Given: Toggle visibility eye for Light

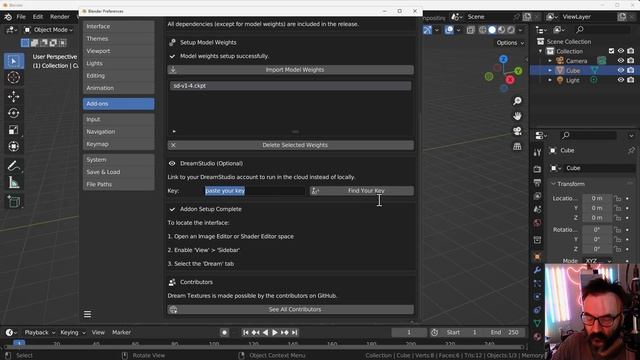Looking at the screenshot, I should 621,80.
